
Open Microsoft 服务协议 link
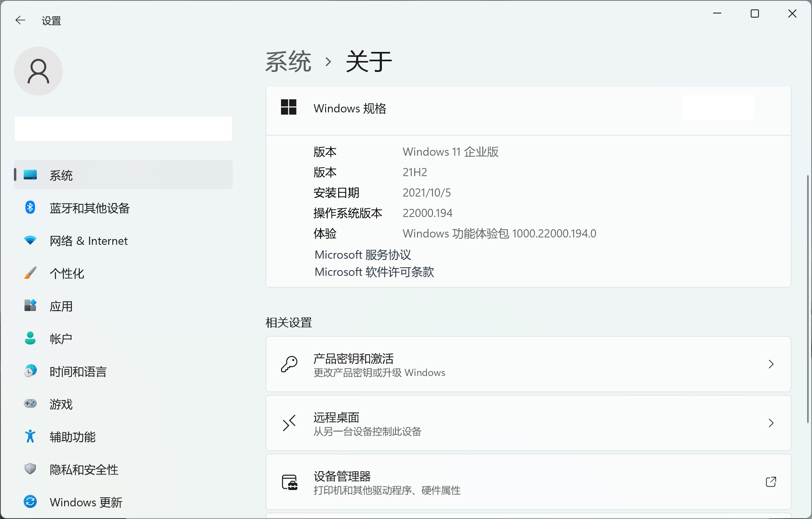tap(362, 255)
